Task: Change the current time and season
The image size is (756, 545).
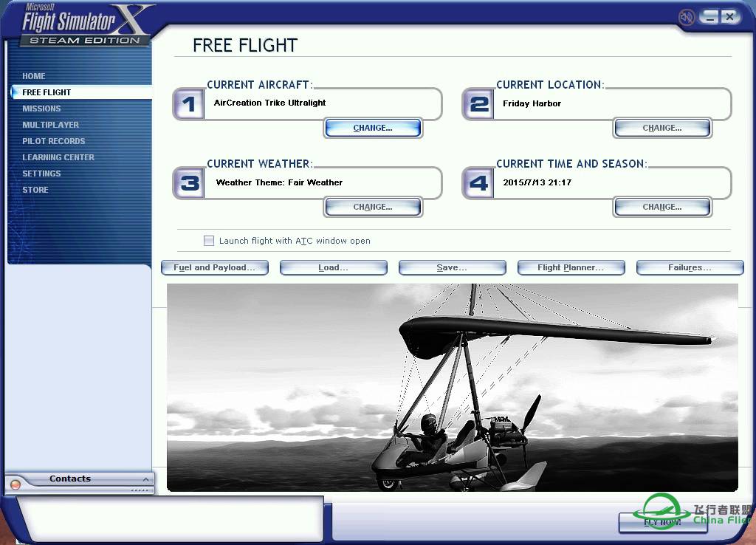Action: click(662, 207)
